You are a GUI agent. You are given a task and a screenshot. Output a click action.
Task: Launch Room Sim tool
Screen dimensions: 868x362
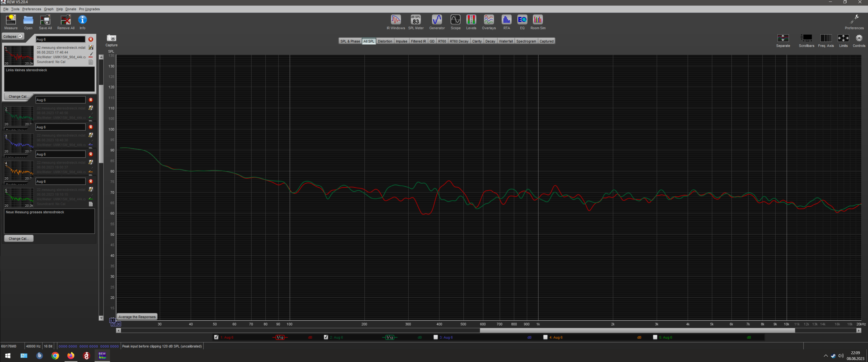(x=538, y=20)
